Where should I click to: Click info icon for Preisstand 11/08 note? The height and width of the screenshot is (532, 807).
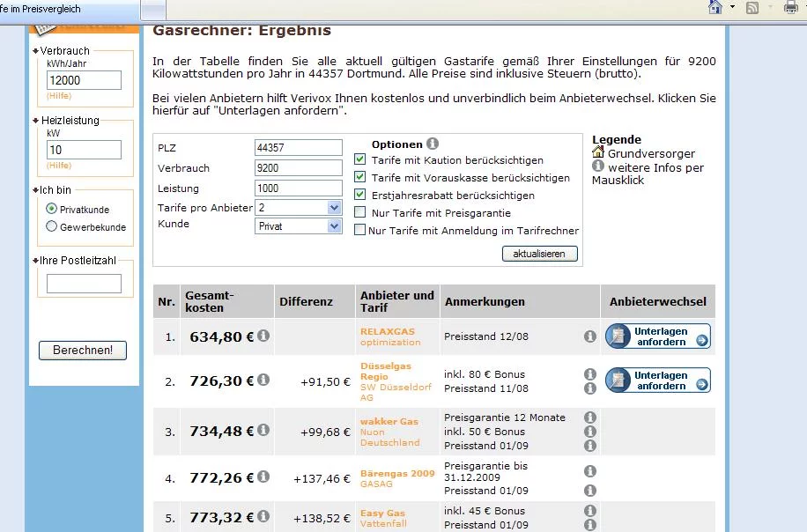coord(590,388)
